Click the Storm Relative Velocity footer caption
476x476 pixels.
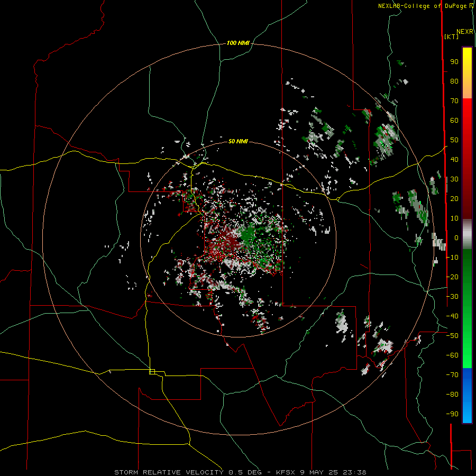pyautogui.click(x=240, y=472)
